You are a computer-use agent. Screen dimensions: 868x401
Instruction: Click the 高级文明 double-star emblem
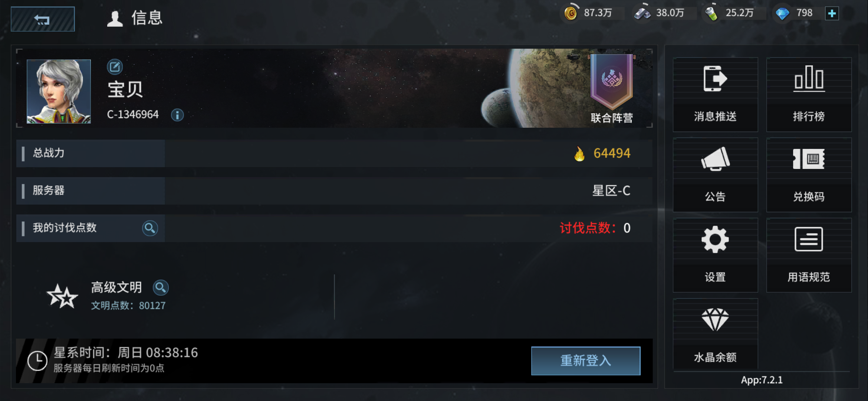point(62,296)
